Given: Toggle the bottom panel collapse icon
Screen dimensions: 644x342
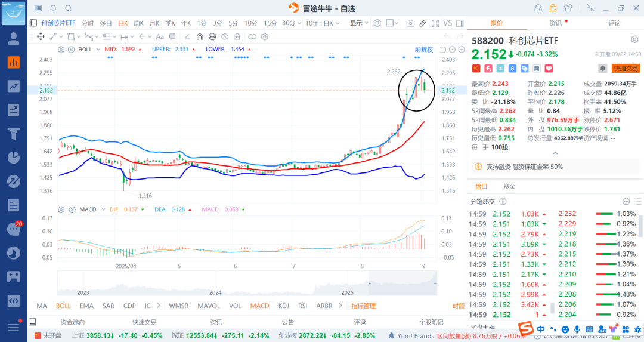Looking at the screenshot, I should pos(32,322).
